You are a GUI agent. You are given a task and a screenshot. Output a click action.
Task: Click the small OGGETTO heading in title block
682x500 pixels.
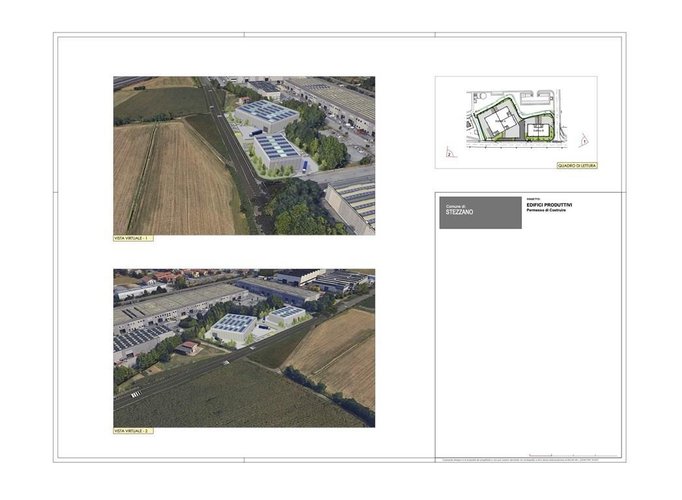(532, 199)
